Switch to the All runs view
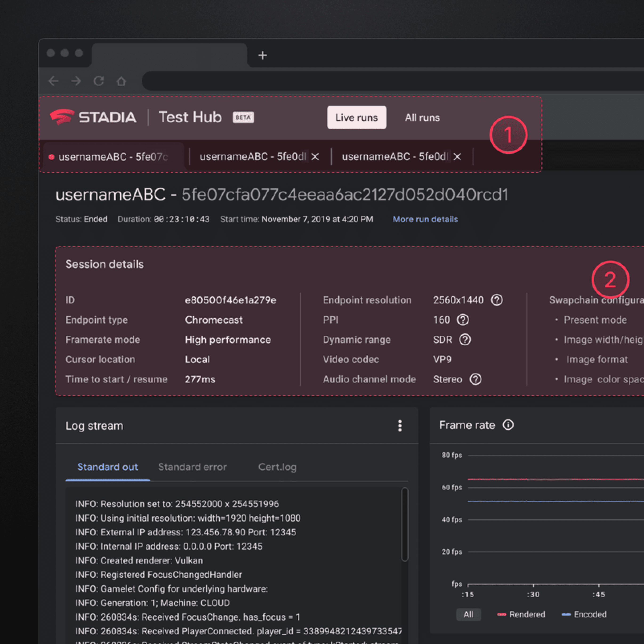Image resolution: width=644 pixels, height=644 pixels. (422, 118)
